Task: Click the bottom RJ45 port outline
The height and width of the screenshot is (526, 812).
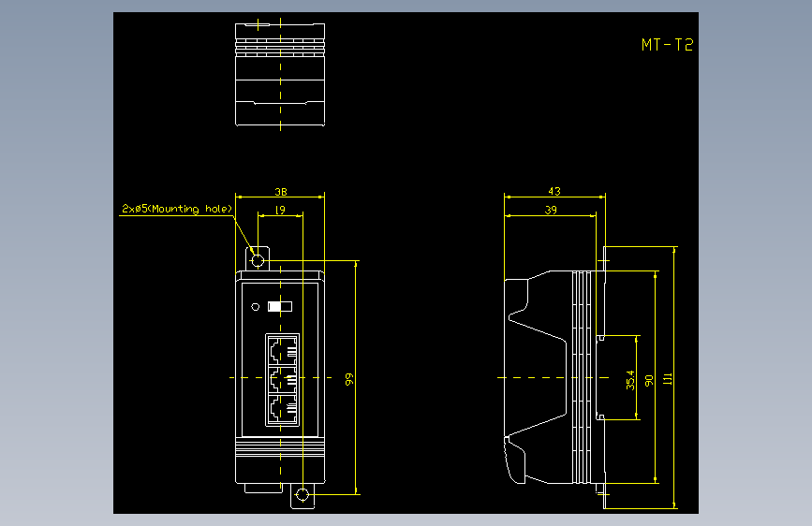Action: point(283,409)
